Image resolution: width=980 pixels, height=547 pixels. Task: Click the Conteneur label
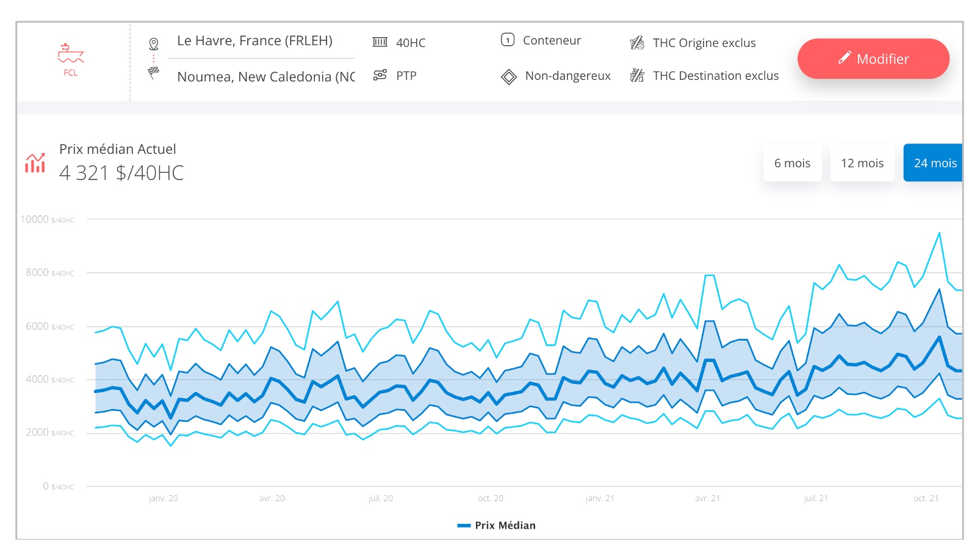click(x=552, y=40)
